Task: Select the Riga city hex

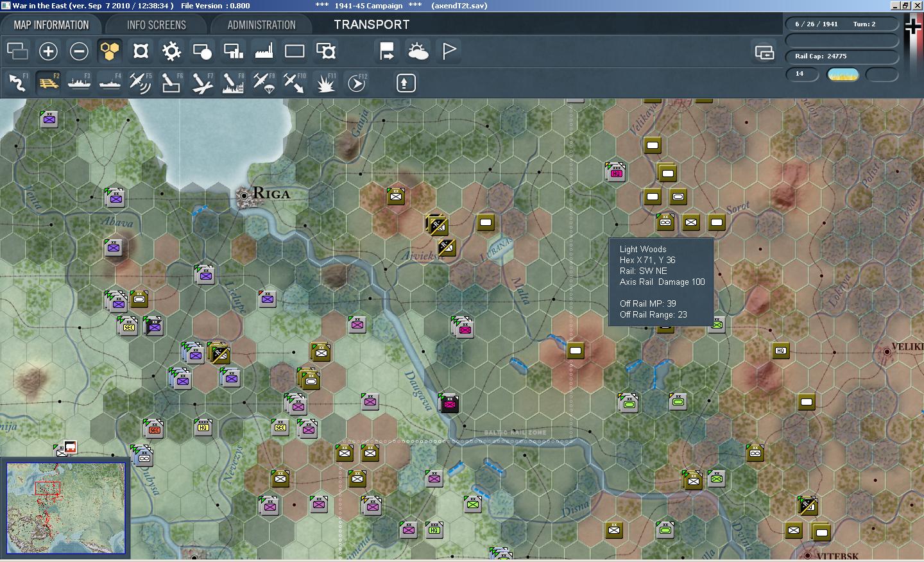Action: 244,195
